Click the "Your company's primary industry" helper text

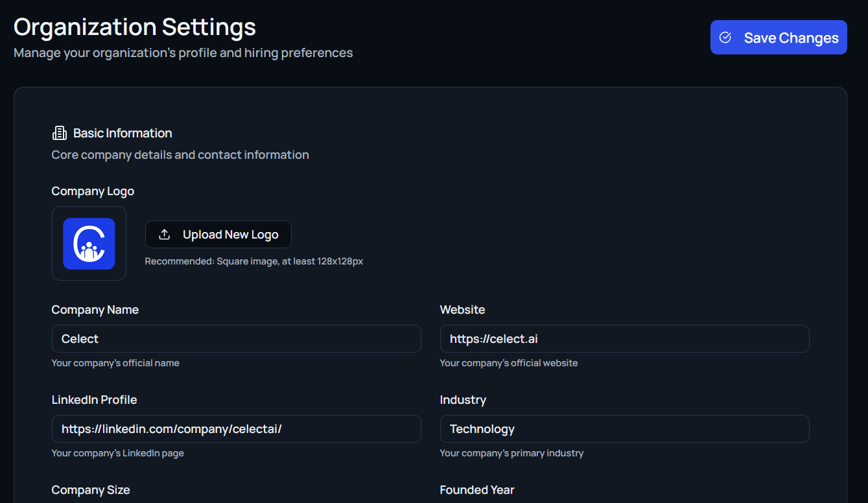pyautogui.click(x=511, y=453)
